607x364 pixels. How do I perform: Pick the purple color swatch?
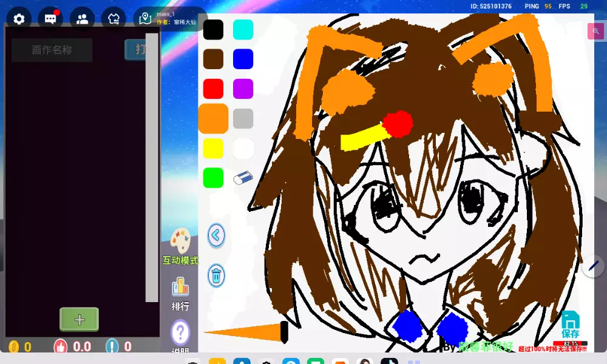coord(243,89)
